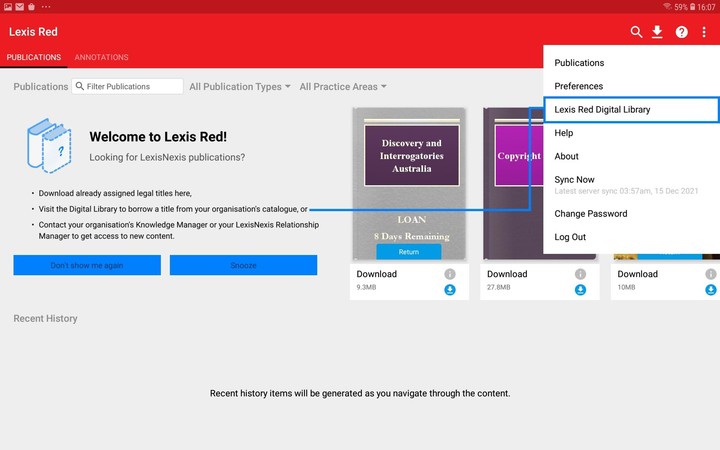The width and height of the screenshot is (720, 450).
Task: Download the 10MB publication via blue icon
Action: [x=711, y=290]
